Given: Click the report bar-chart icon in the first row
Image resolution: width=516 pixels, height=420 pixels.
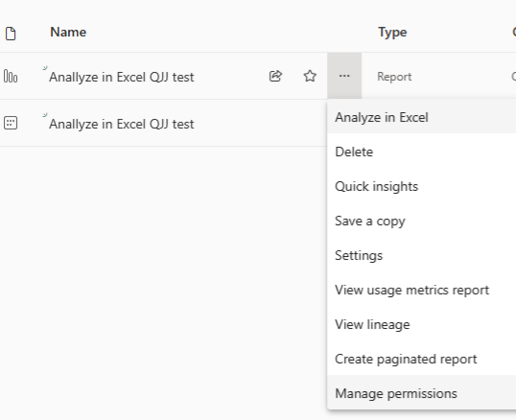Looking at the screenshot, I should (11, 77).
